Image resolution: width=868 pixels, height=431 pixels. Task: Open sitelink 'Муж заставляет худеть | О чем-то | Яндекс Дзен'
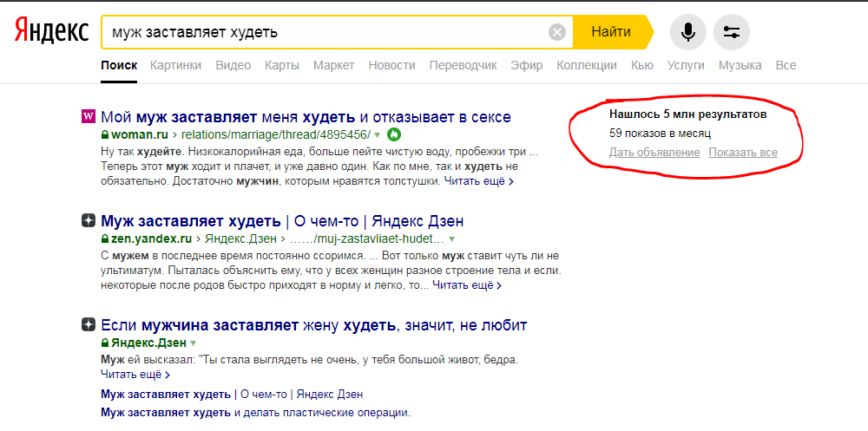click(x=232, y=395)
